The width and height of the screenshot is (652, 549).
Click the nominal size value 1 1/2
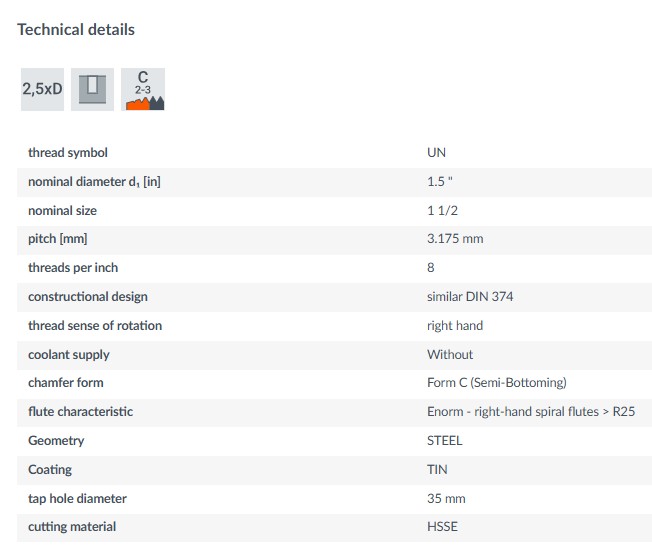click(x=443, y=211)
